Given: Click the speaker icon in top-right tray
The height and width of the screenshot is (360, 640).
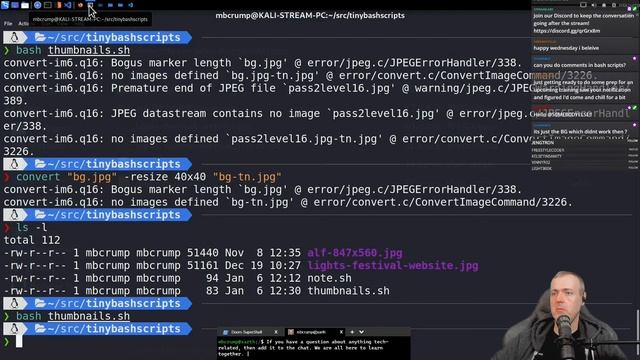Looking at the screenshot, I should 593,5.
